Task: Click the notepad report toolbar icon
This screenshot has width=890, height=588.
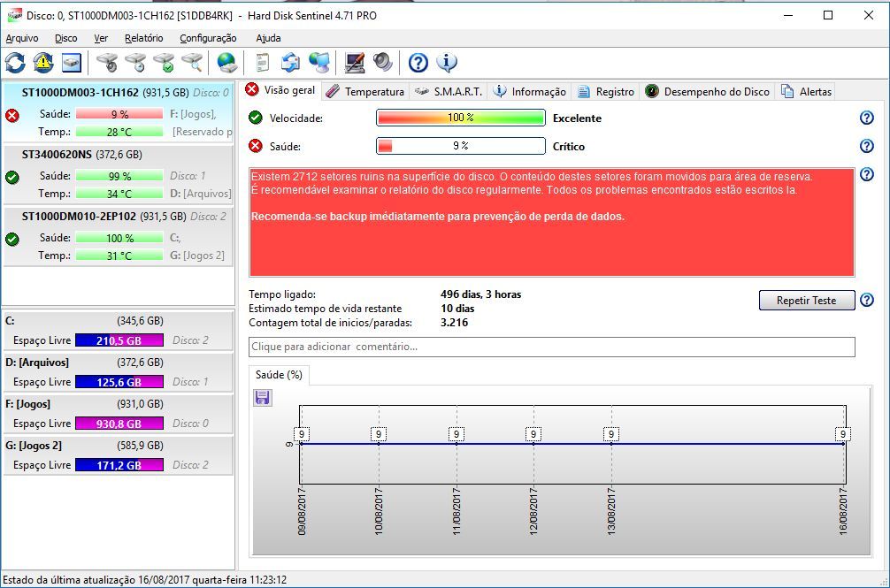Action: [262, 63]
